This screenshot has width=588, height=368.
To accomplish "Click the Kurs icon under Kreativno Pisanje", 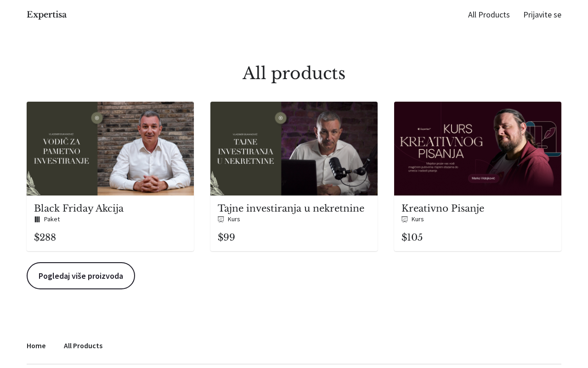I will coord(405,219).
